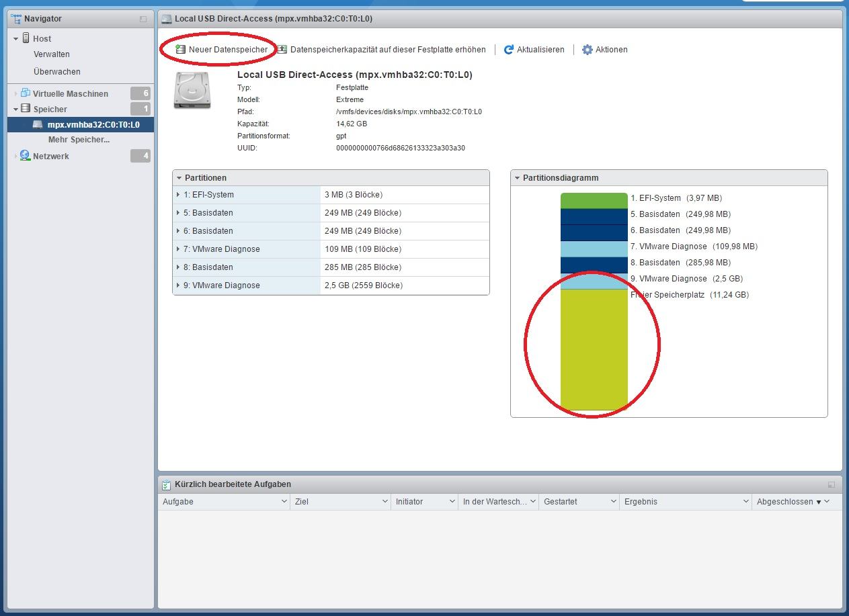Image resolution: width=849 pixels, height=616 pixels.
Task: Click the Netzwerk count badge 4
Action: (140, 156)
